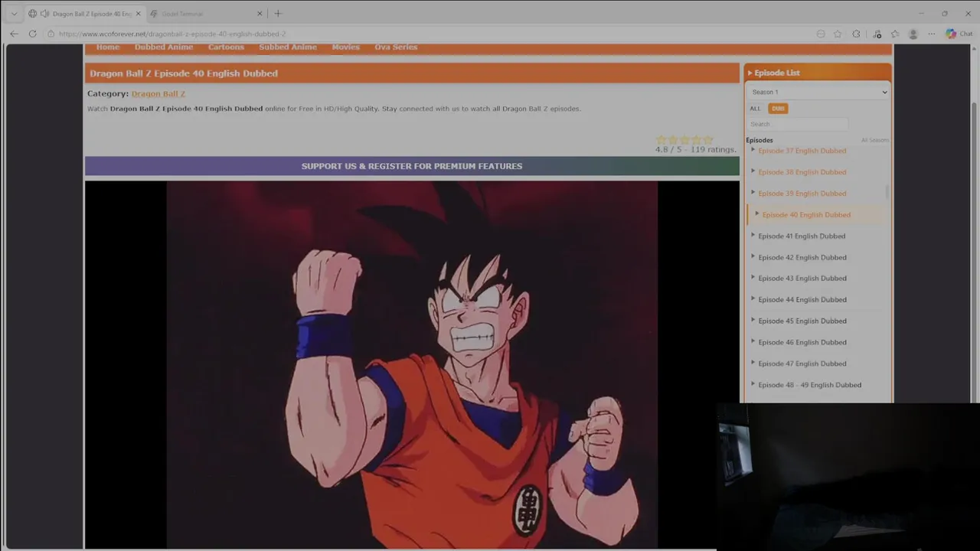Open a new browser tab
Image resolution: width=980 pixels, height=551 pixels.
[x=278, y=13]
